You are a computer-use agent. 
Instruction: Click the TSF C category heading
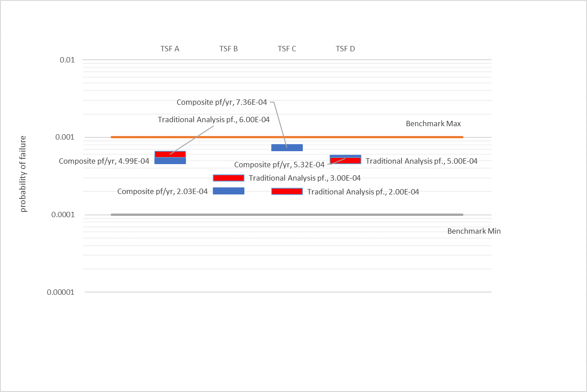tap(287, 49)
